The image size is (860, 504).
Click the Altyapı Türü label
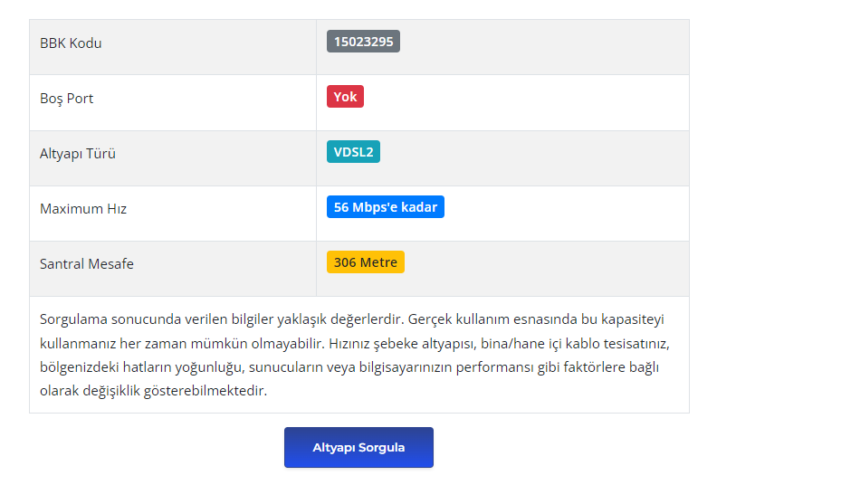pos(78,154)
